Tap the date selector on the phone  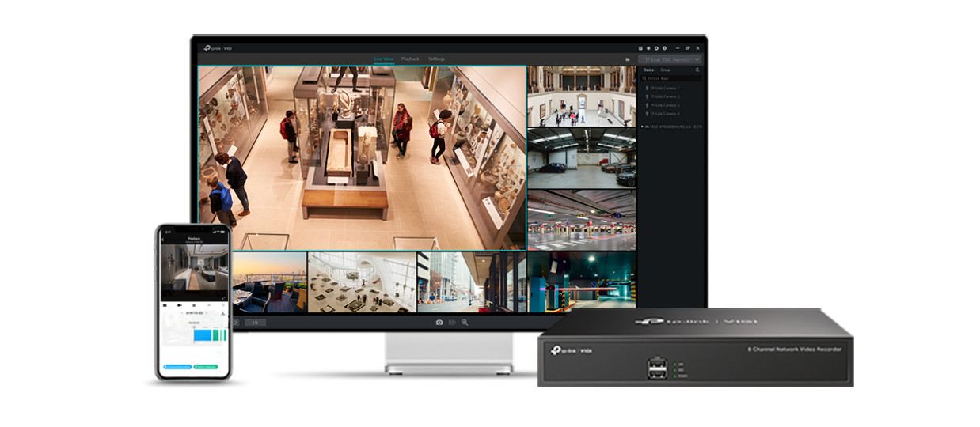coord(192,313)
